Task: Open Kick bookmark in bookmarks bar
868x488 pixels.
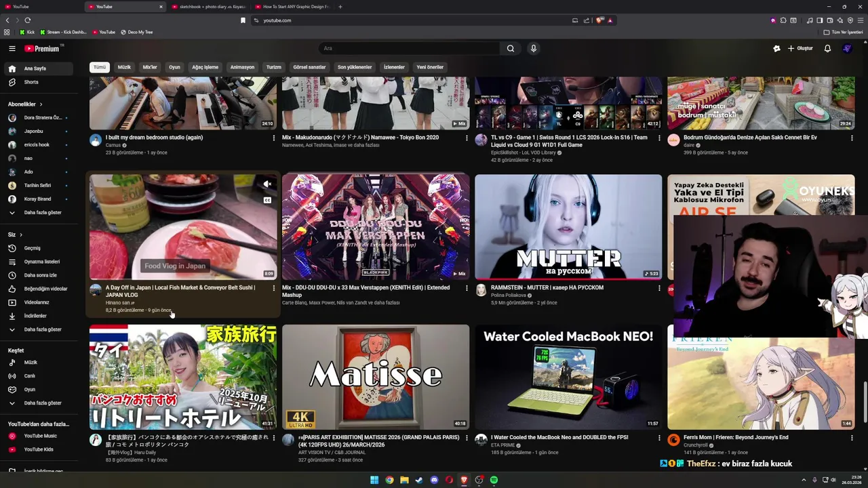Action: (x=27, y=32)
